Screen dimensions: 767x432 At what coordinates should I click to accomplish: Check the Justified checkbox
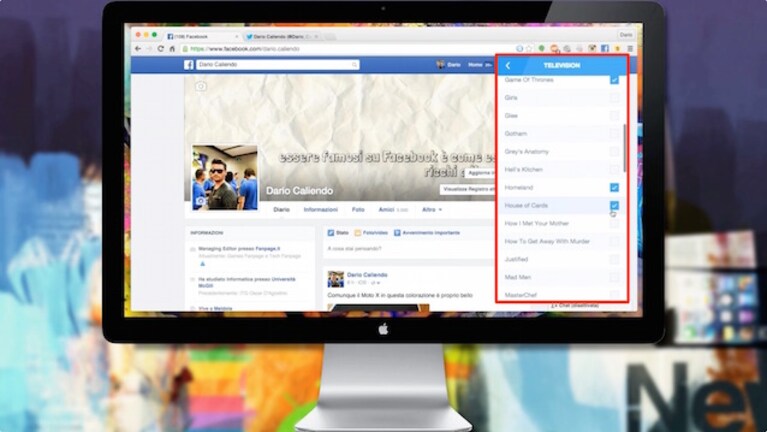pos(614,259)
